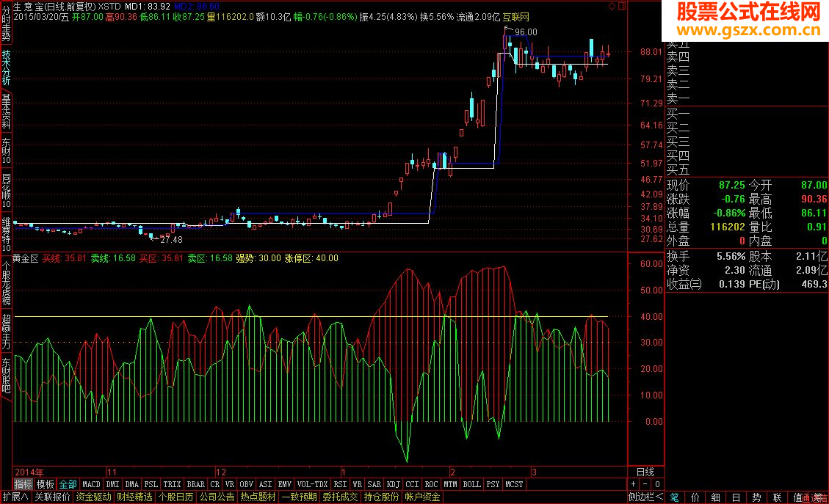Open the 同花顺10 side tab

tap(6, 191)
